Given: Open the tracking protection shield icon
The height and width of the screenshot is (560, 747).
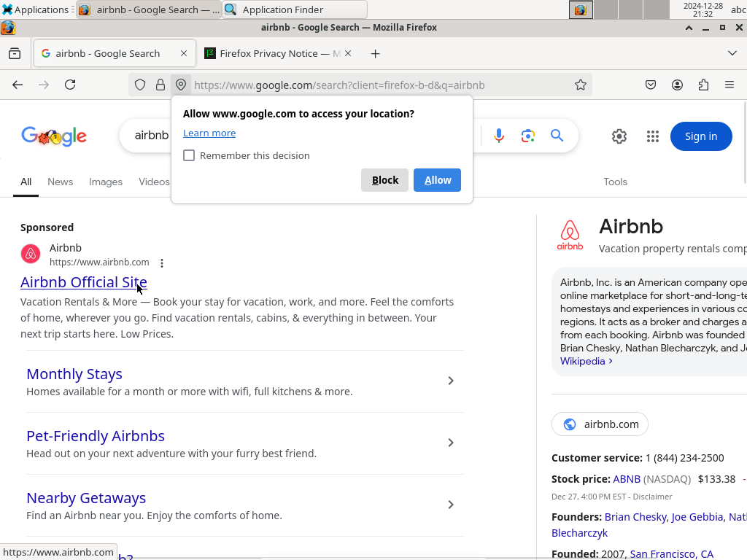Looking at the screenshot, I should [x=139, y=85].
